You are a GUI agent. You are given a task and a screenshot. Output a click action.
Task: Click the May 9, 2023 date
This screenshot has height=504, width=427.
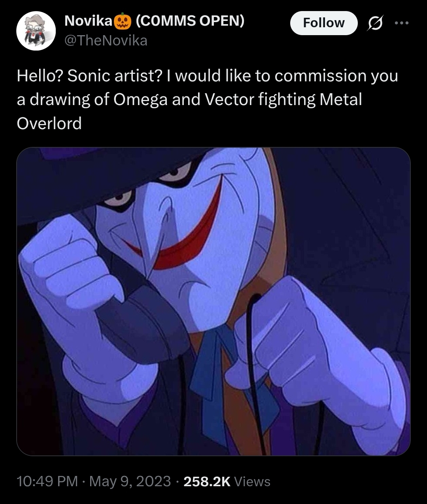click(130, 481)
